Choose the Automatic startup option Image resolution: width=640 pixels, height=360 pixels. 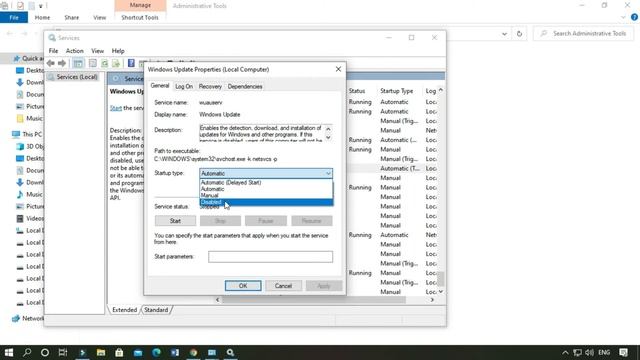[x=266, y=189]
